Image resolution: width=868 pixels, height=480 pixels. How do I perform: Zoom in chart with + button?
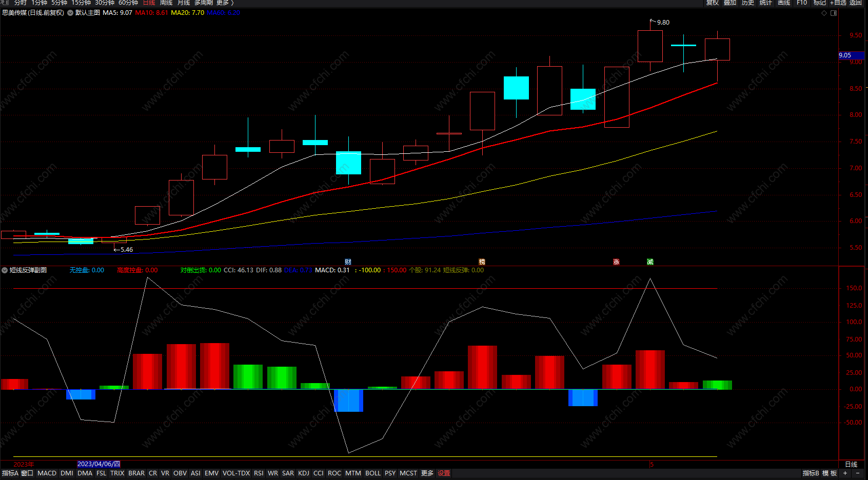tap(845, 473)
